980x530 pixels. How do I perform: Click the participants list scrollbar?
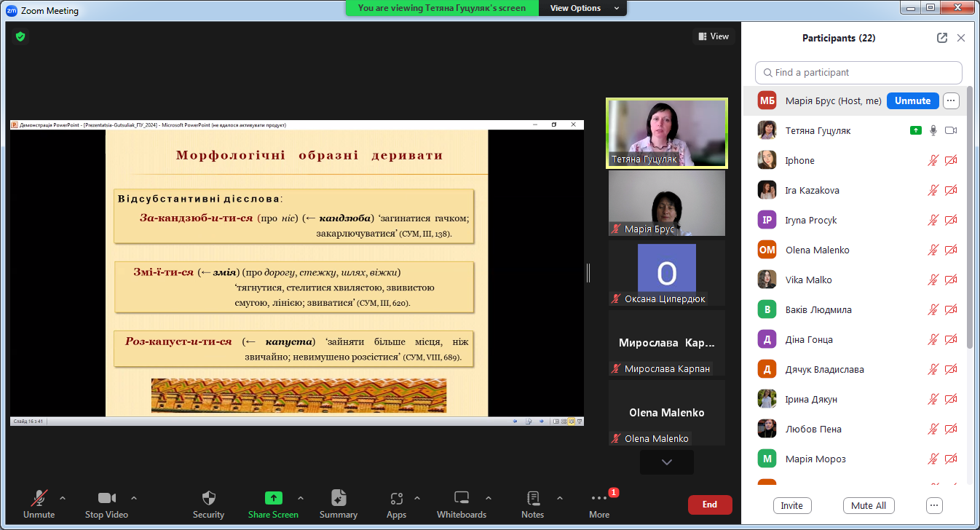969,218
